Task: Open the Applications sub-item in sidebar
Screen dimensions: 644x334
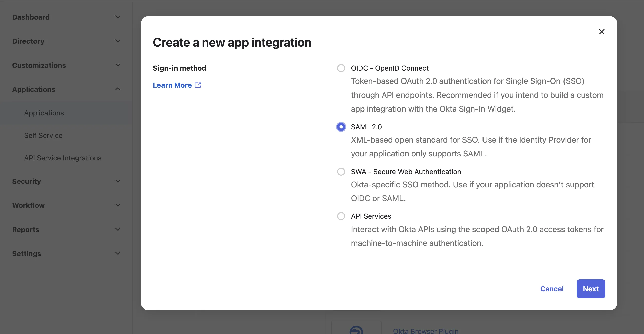Action: [44, 113]
